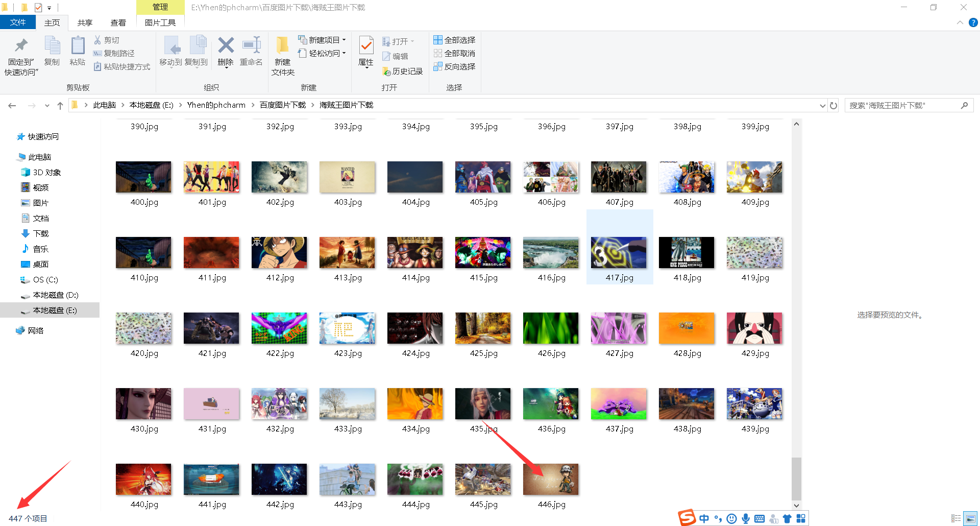980x526 pixels.
Task: Open the Help question mark icon
Action: pos(973,22)
